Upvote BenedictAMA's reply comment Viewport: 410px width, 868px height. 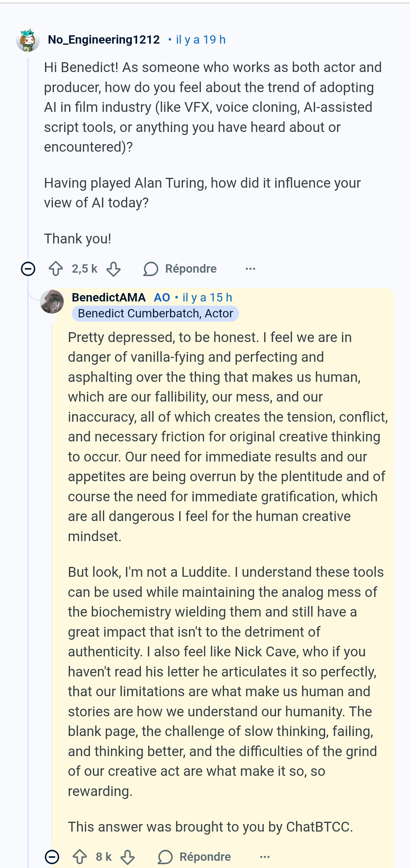[x=80, y=857]
